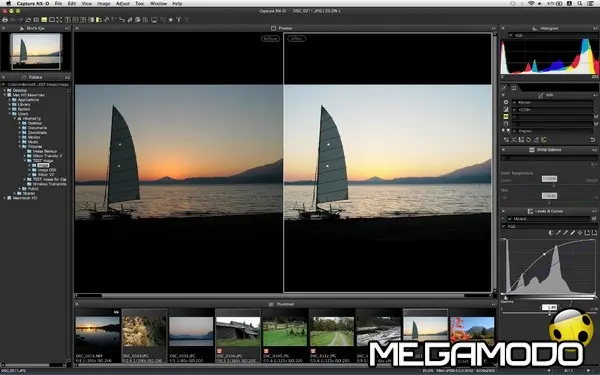Click the add anchor point icon in Levels & Curves
The image size is (600, 375).
point(580,233)
